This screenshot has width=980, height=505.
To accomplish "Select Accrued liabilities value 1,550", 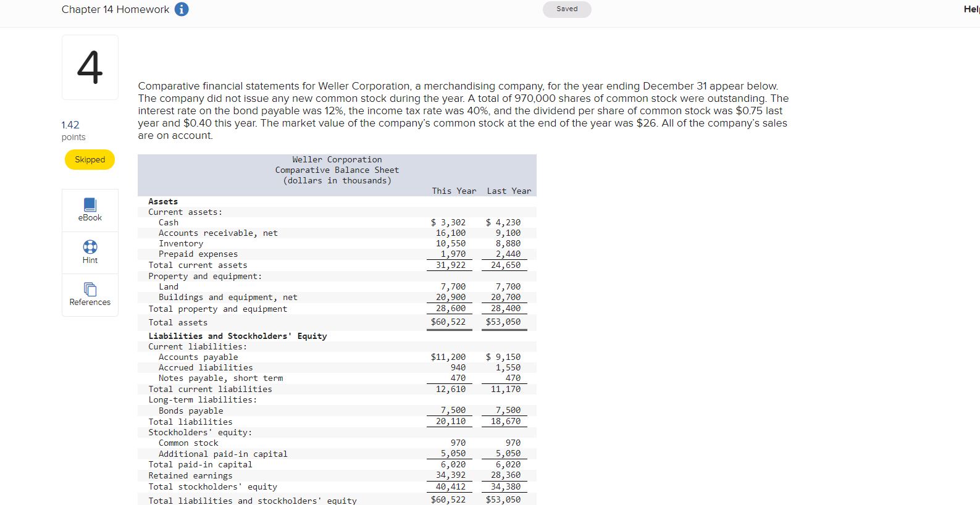I will [x=508, y=367].
